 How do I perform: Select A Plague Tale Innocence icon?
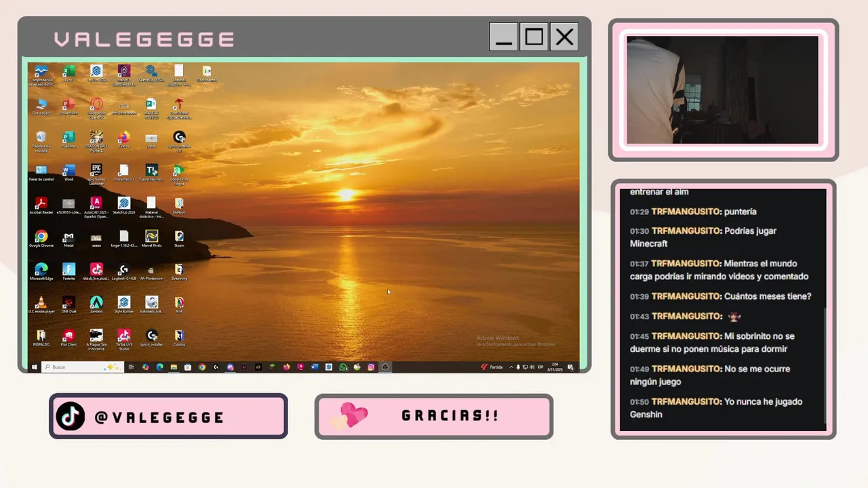pyautogui.click(x=96, y=340)
